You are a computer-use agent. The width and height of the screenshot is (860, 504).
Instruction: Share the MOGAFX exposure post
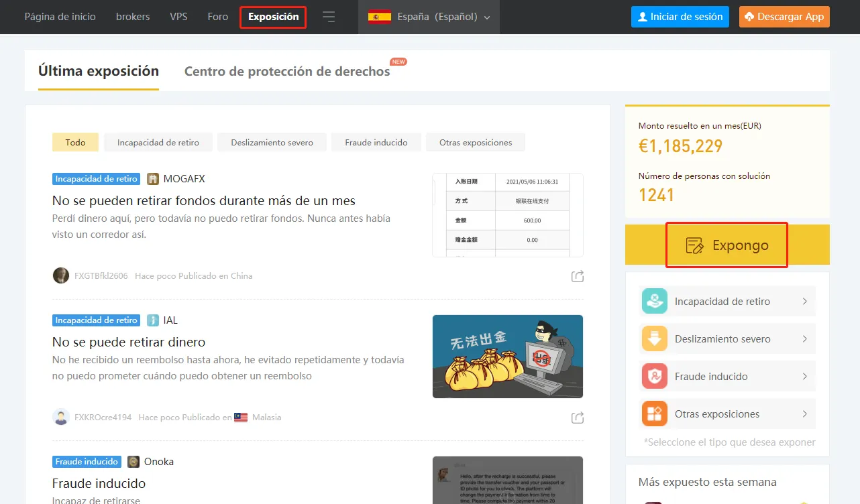pyautogui.click(x=577, y=276)
